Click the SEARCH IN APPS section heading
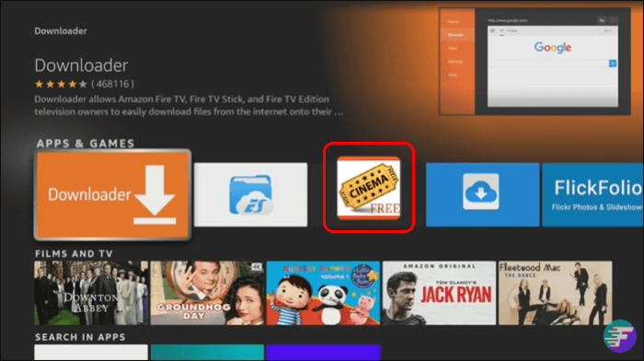The height and width of the screenshot is (361, 644). click(80, 337)
